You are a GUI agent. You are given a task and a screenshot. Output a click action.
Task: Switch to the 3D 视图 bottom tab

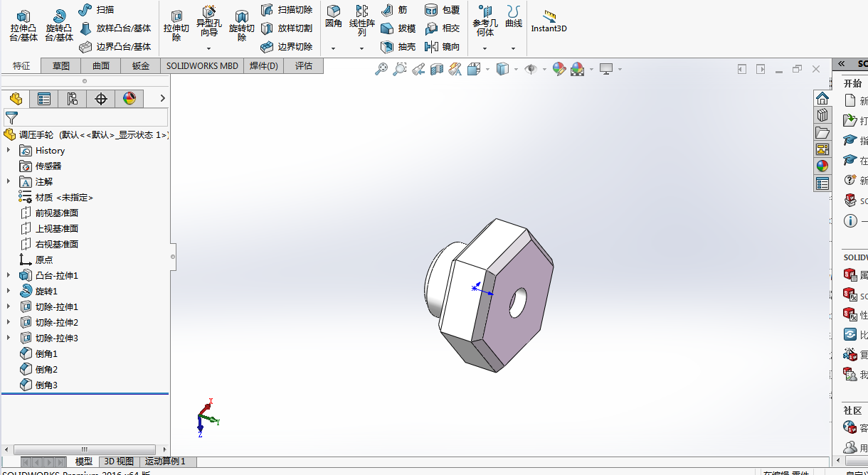point(118,461)
